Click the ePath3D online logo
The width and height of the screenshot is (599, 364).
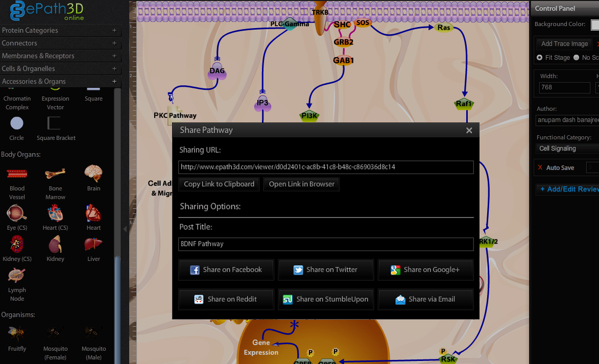(x=47, y=11)
